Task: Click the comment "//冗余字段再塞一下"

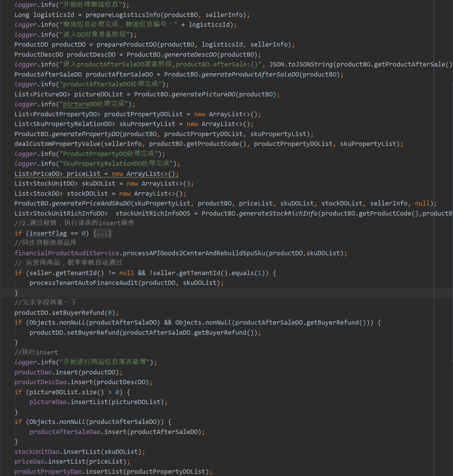Action: click(46, 302)
